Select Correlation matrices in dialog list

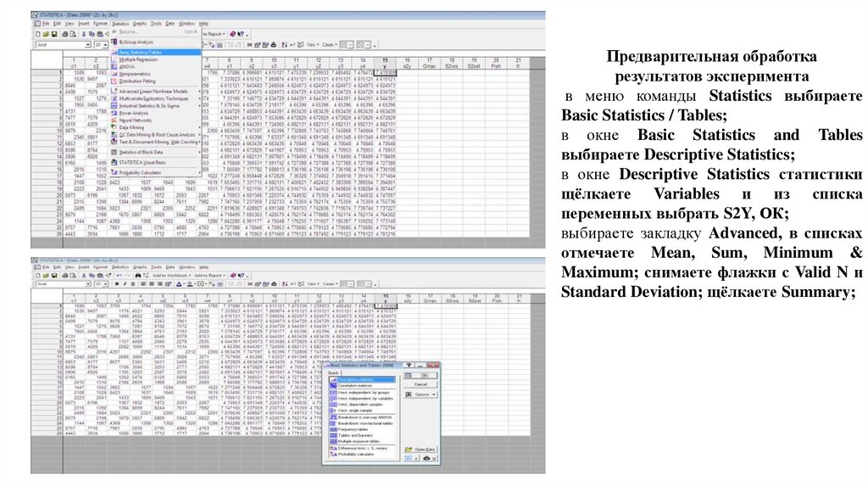(x=363, y=385)
